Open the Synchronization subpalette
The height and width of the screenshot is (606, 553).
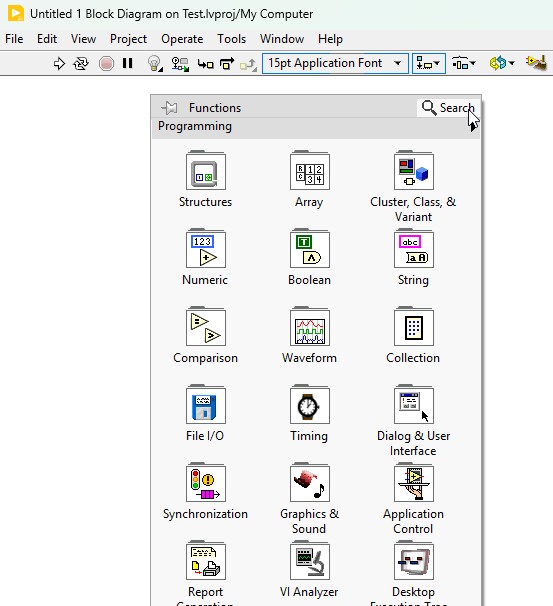click(206, 492)
